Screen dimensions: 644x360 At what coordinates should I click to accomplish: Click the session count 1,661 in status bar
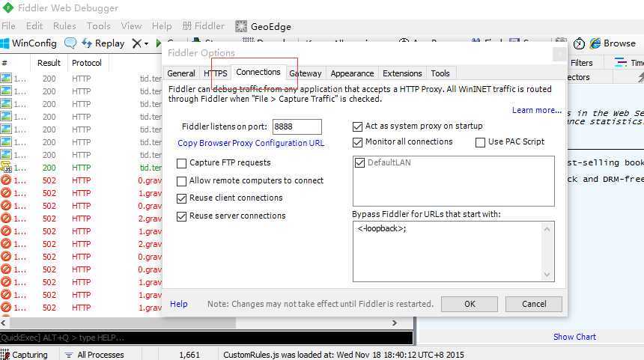click(189, 355)
